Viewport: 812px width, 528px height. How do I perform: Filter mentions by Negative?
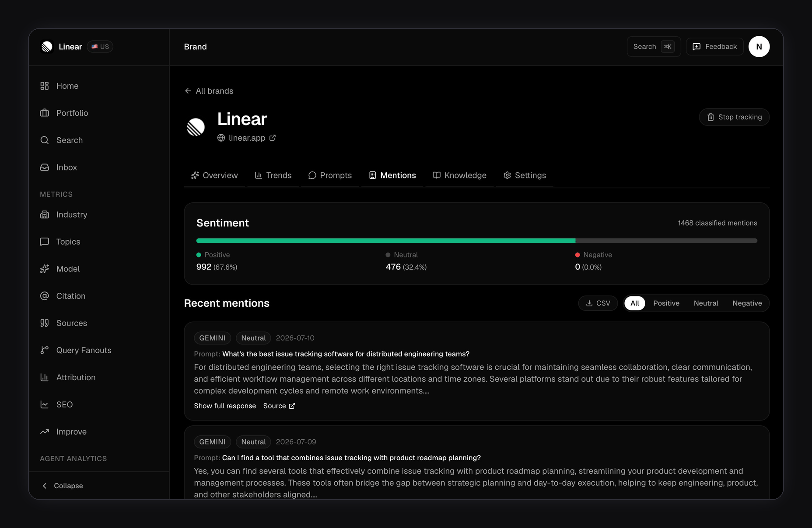click(x=747, y=303)
